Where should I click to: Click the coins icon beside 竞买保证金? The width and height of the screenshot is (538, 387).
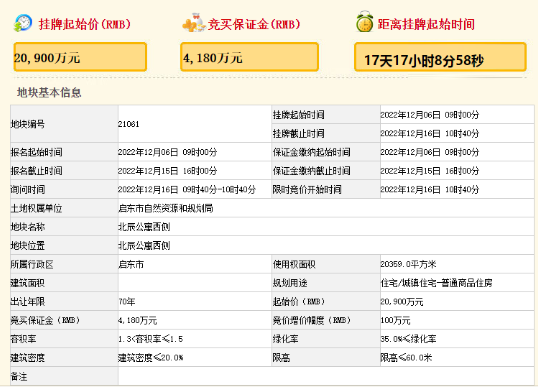194,23
